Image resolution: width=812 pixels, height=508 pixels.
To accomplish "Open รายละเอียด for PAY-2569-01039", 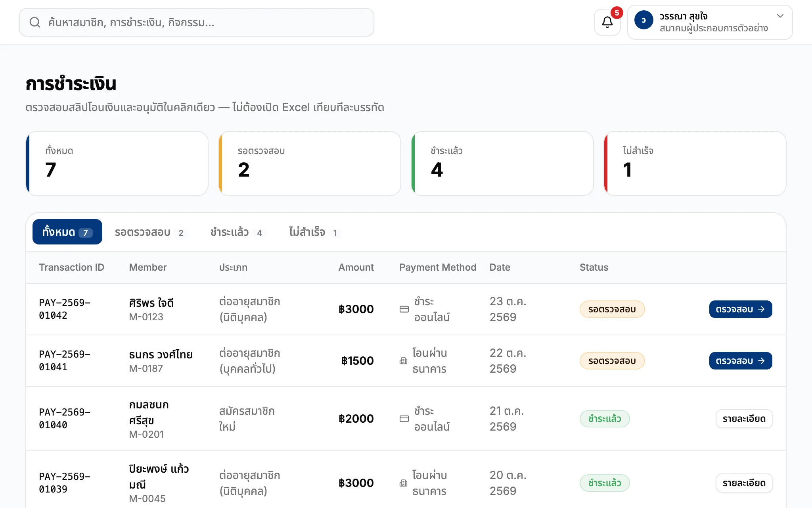I will 744,483.
